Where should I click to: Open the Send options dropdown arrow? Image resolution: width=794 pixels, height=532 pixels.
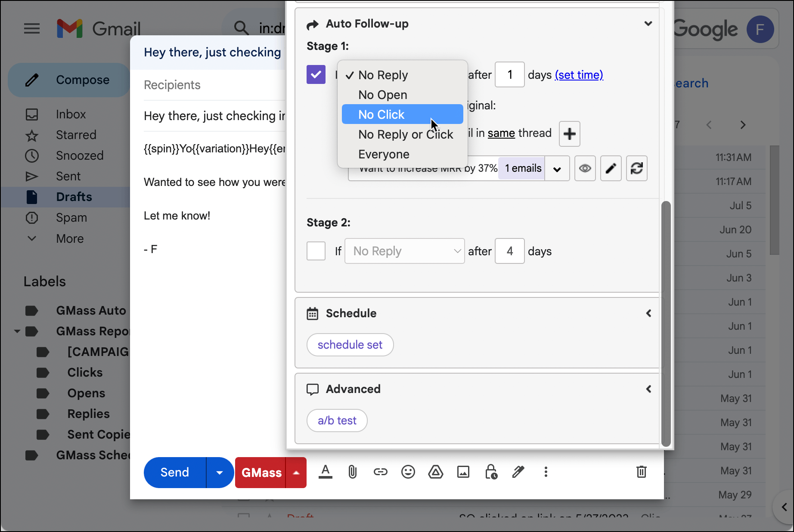click(220, 473)
